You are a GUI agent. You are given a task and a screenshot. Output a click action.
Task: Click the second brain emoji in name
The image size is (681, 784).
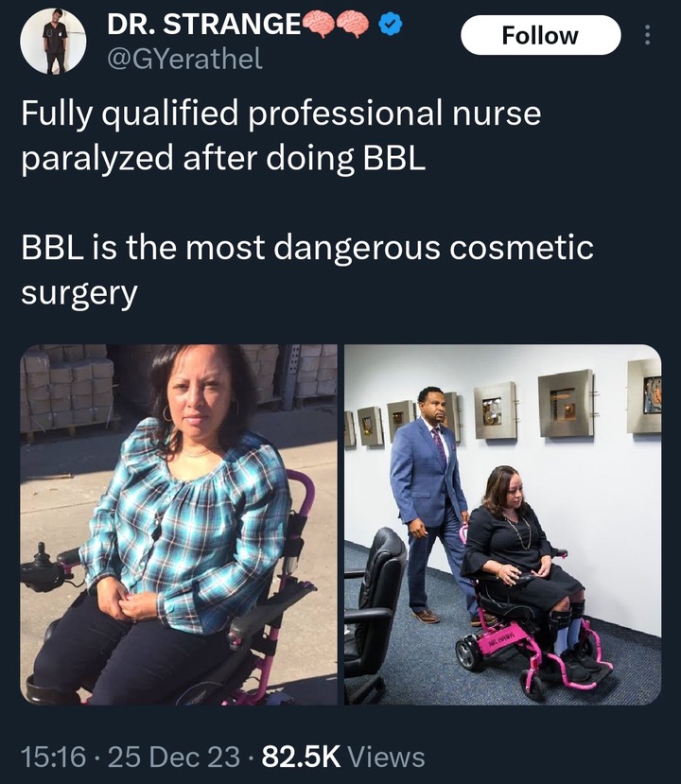[x=353, y=24]
